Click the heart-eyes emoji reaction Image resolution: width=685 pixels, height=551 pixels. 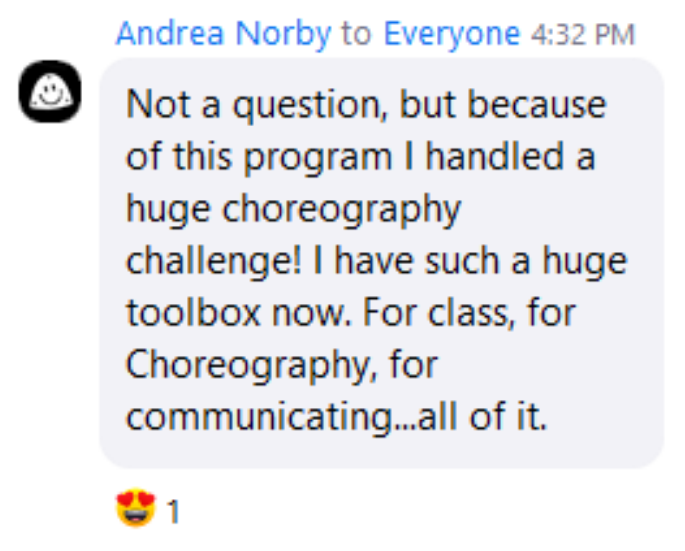(135, 511)
